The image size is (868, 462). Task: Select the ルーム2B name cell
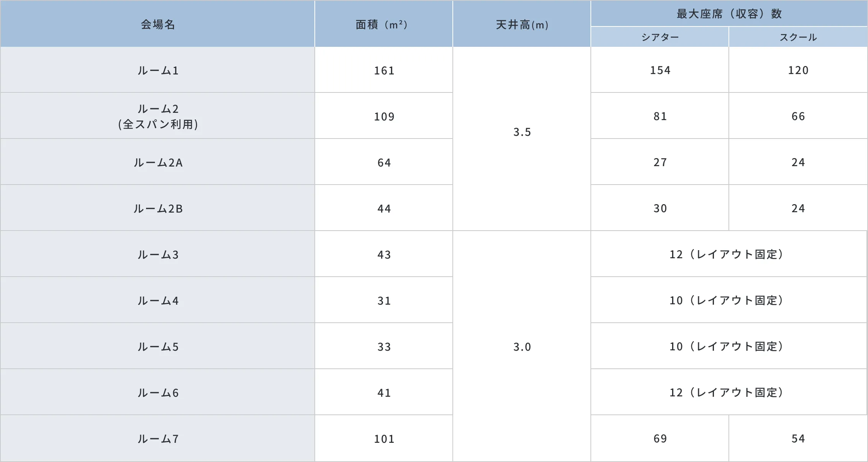(x=158, y=209)
